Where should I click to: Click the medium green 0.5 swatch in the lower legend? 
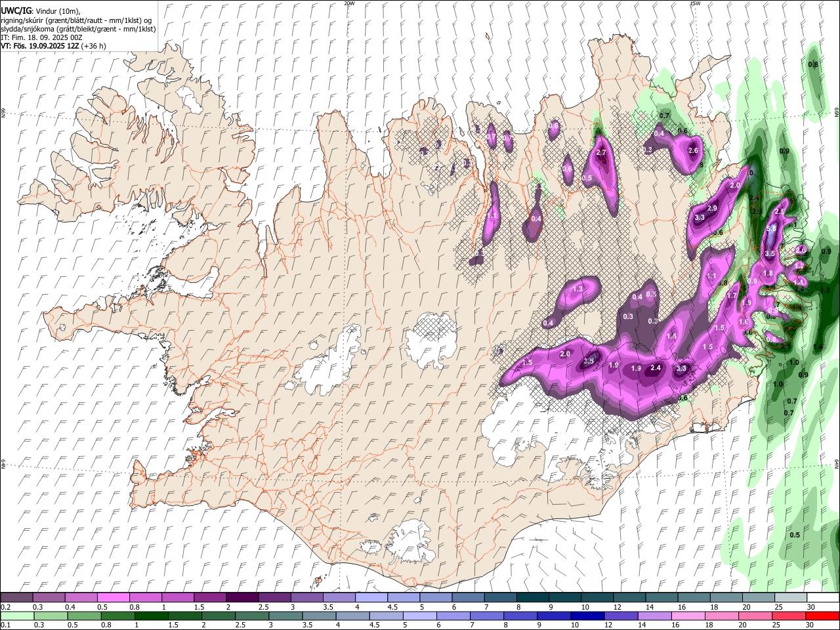[x=84, y=616]
